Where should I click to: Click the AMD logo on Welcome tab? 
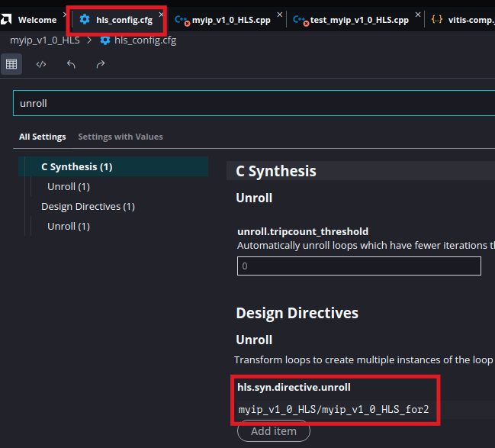(x=8, y=20)
